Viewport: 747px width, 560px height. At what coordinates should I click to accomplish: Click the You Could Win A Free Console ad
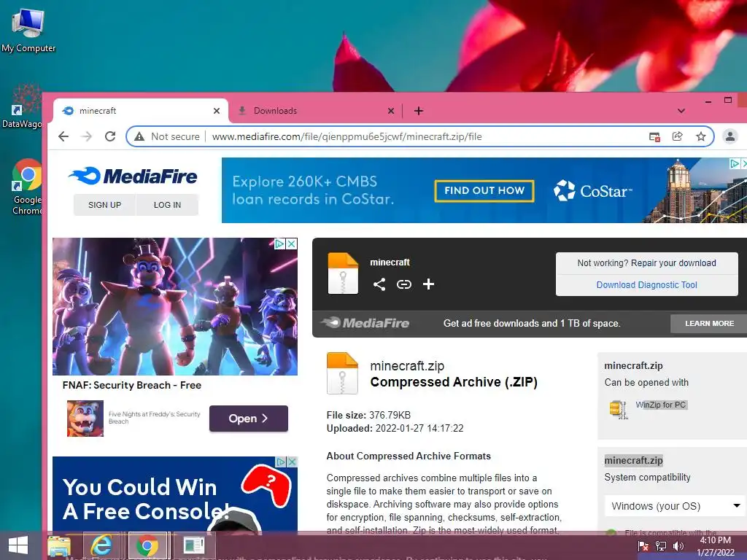click(175, 495)
